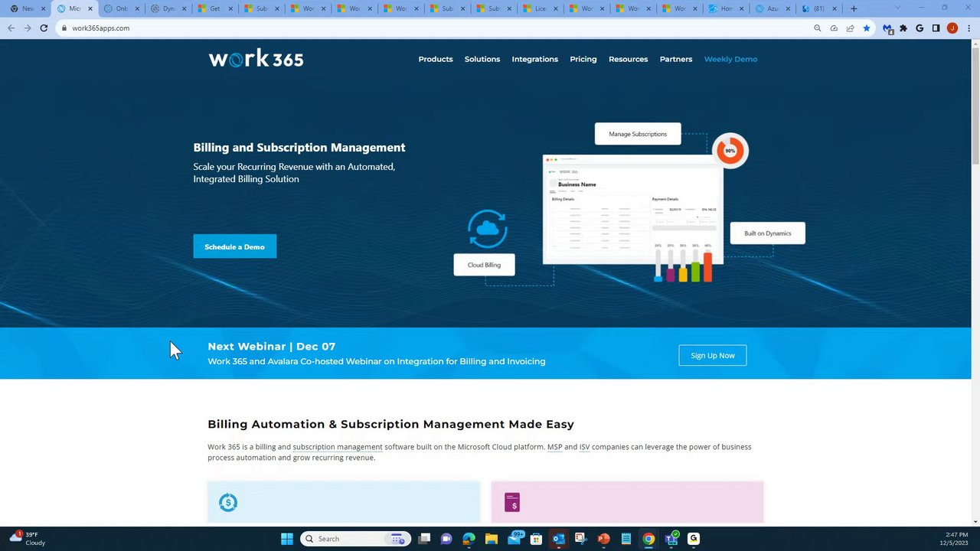This screenshot has height=551, width=980.
Task: Open the Weekly Demo nav link
Action: tap(730, 59)
